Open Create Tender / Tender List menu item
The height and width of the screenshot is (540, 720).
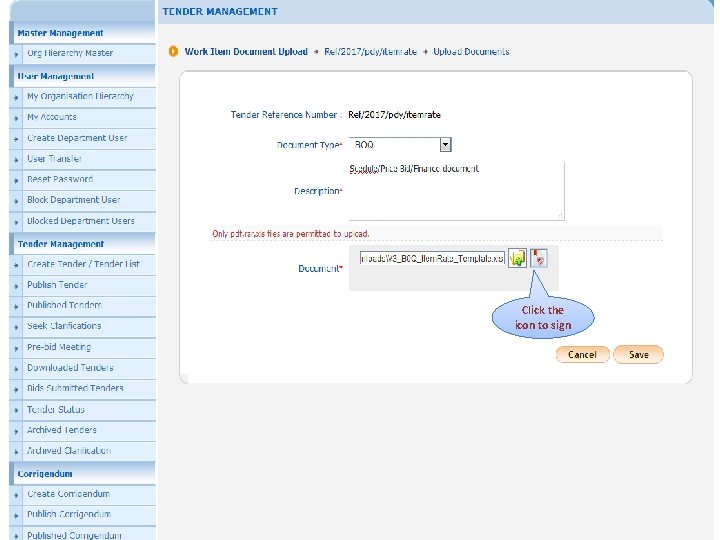[x=83, y=264]
